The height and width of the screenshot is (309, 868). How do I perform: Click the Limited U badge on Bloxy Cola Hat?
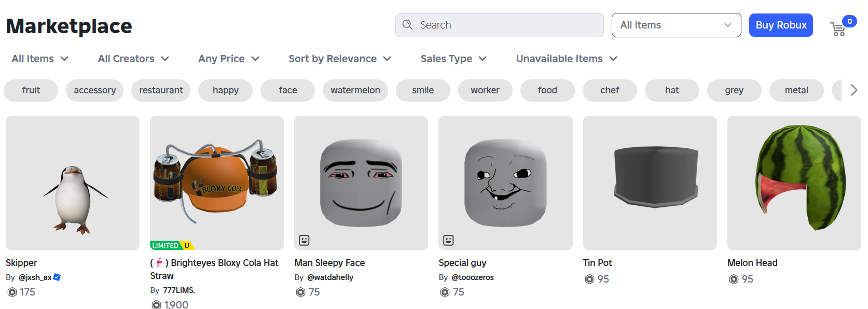(x=171, y=245)
